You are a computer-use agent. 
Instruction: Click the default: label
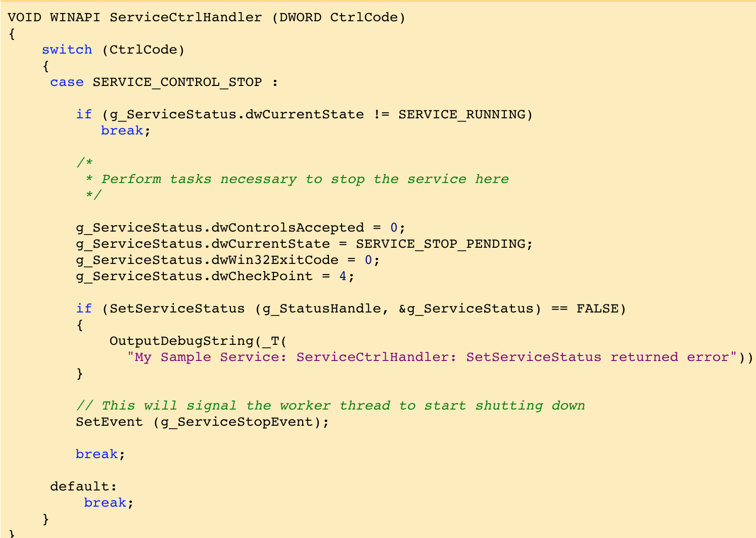click(83, 486)
